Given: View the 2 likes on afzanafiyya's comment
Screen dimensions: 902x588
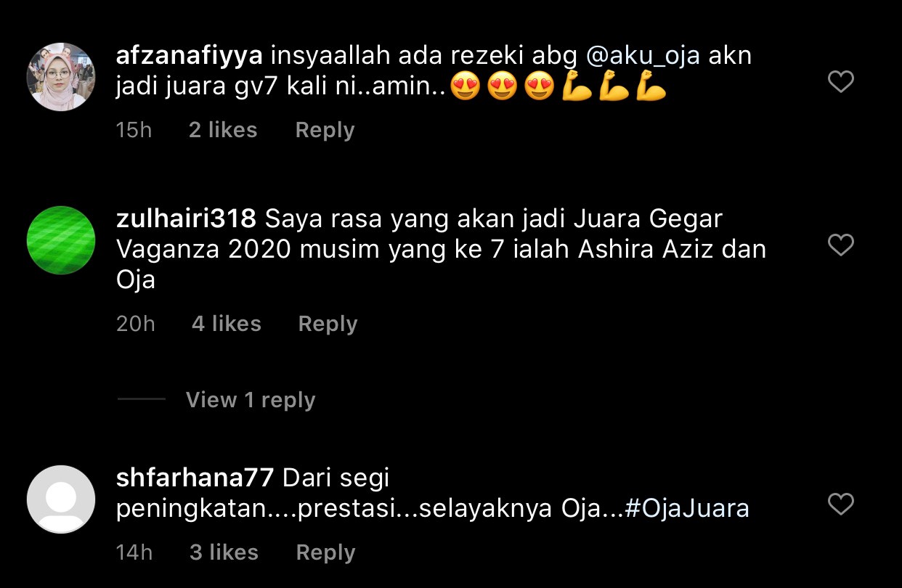Looking at the screenshot, I should pos(223,131).
